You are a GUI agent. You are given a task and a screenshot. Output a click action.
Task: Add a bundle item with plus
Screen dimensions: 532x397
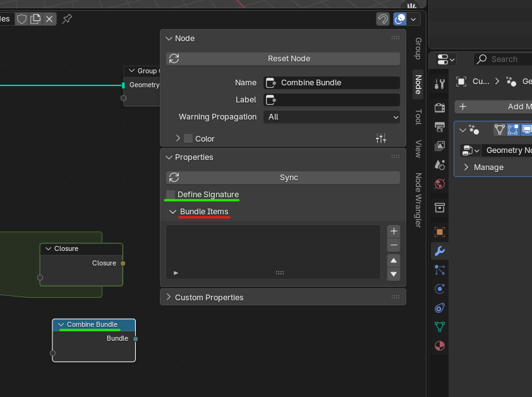(x=394, y=231)
